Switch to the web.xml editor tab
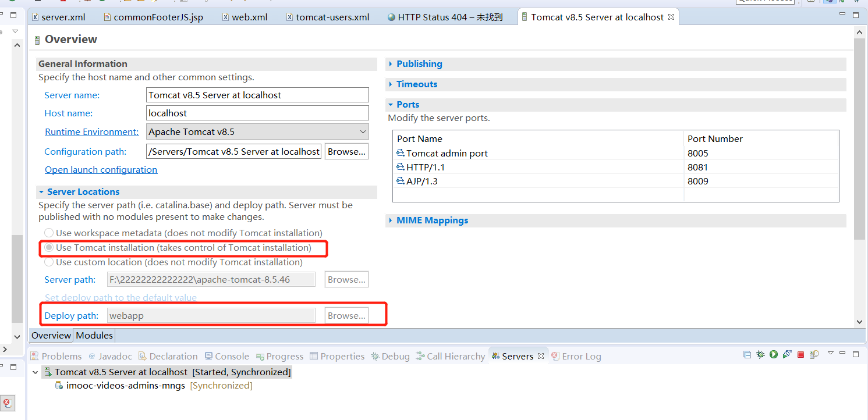The image size is (868, 420). pyautogui.click(x=245, y=17)
